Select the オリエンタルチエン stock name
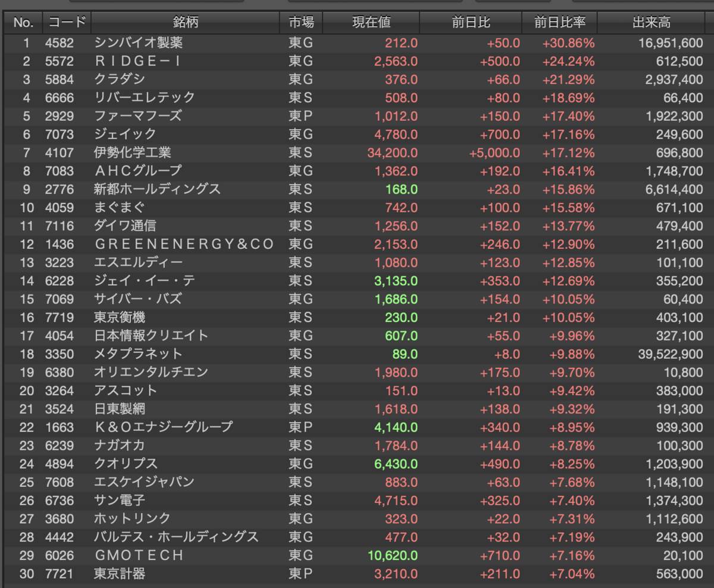 (x=151, y=373)
